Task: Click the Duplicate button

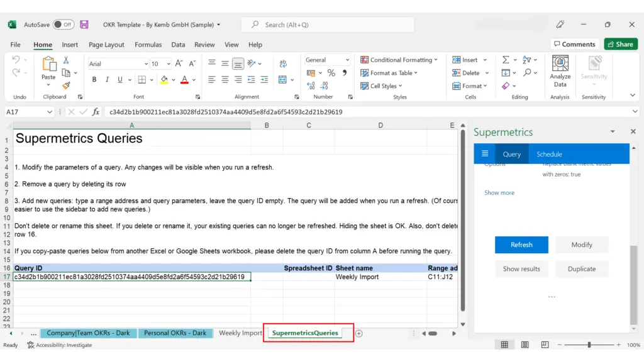Action: [582, 269]
